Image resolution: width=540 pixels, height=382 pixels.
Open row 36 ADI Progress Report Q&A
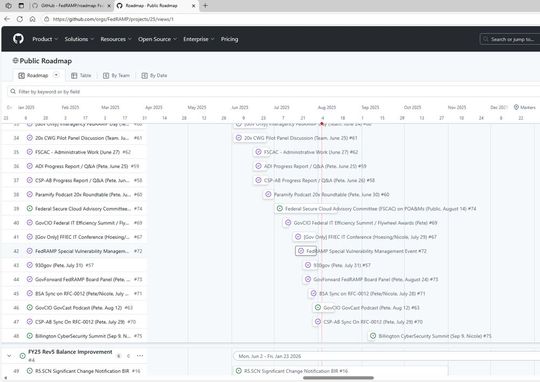tap(82, 166)
